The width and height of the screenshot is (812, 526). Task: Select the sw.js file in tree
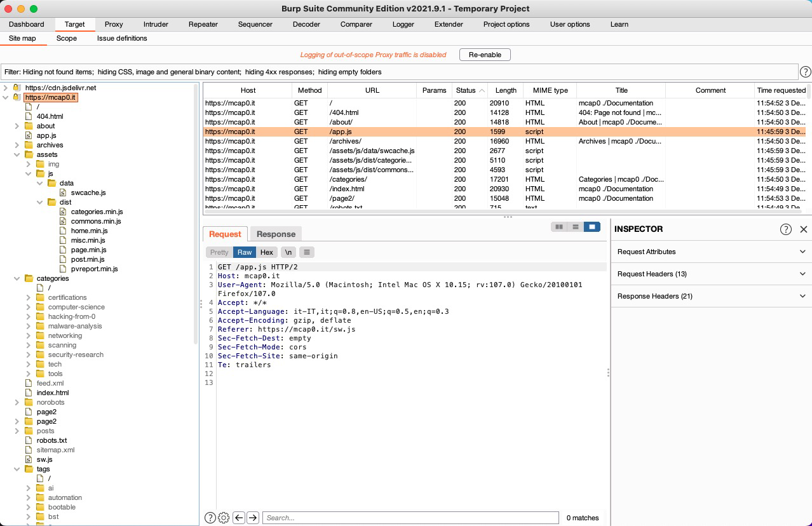pos(44,459)
